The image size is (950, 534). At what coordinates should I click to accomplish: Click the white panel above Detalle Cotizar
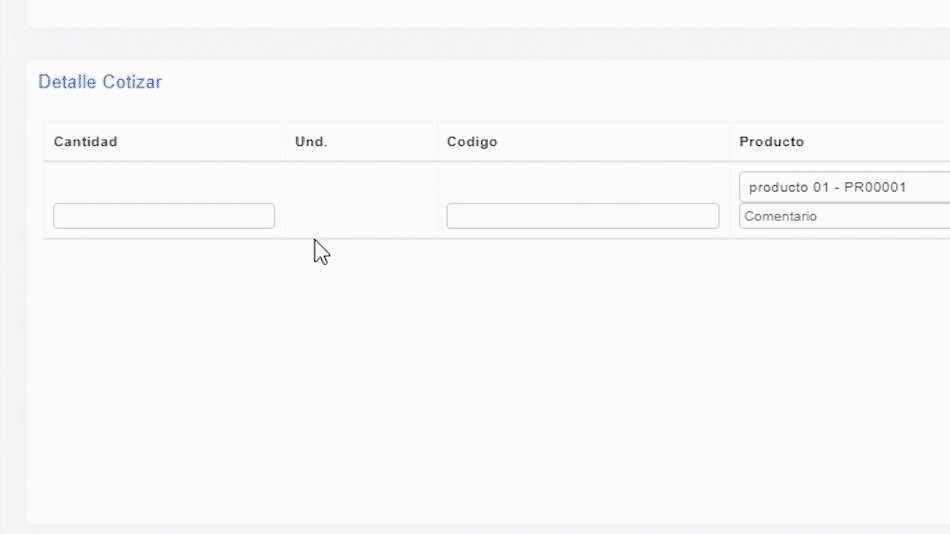pyautogui.click(x=480, y=12)
